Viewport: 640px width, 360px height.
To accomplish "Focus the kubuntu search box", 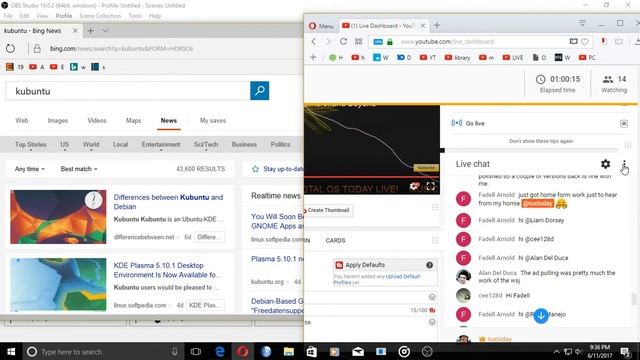I will click(127, 91).
